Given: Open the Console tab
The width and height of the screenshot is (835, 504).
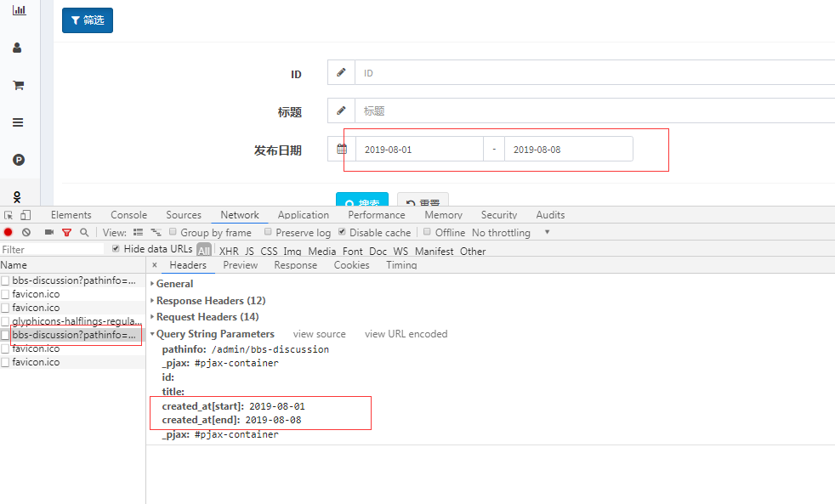Looking at the screenshot, I should (129, 215).
